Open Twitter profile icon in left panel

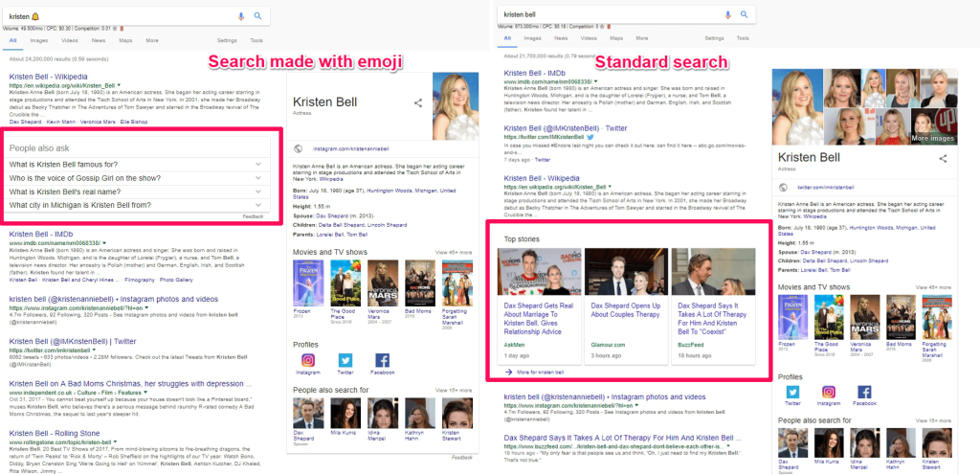point(345,360)
